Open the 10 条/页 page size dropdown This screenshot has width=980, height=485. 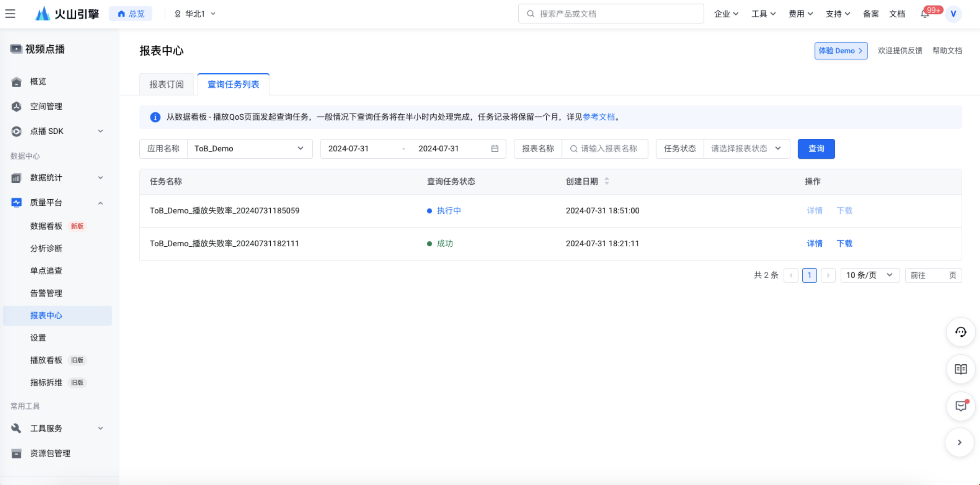pos(870,275)
